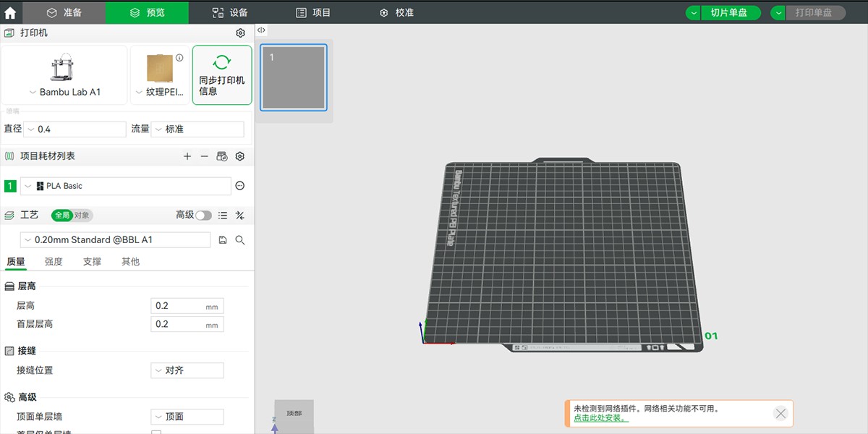868x434 pixels.
Task: Add a filament with the plus icon
Action: [187, 156]
